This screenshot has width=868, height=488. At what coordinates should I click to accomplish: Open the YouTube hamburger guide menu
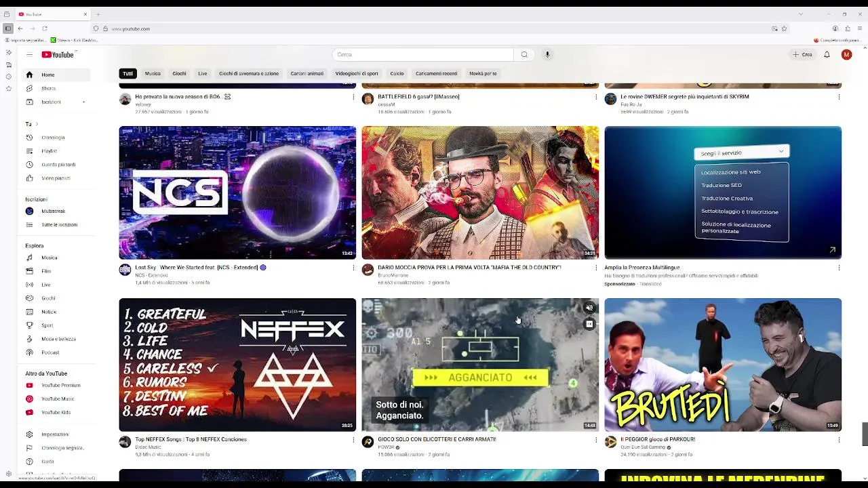[x=29, y=55]
